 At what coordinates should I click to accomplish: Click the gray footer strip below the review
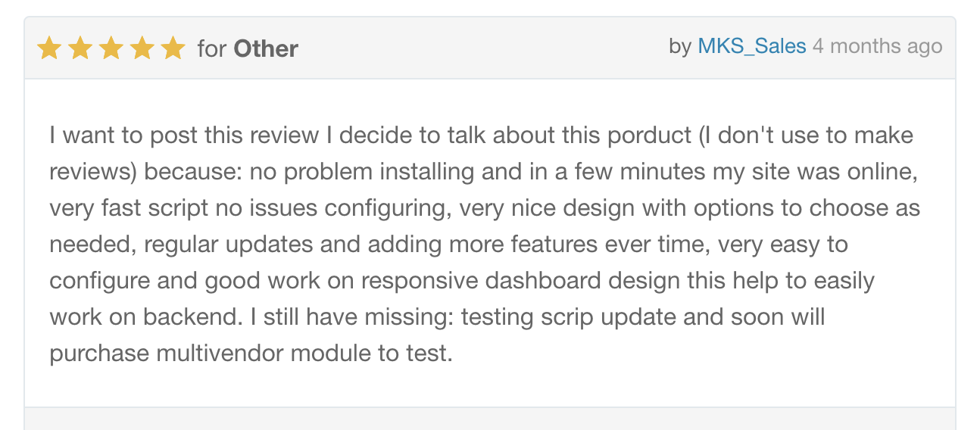tap(489, 419)
